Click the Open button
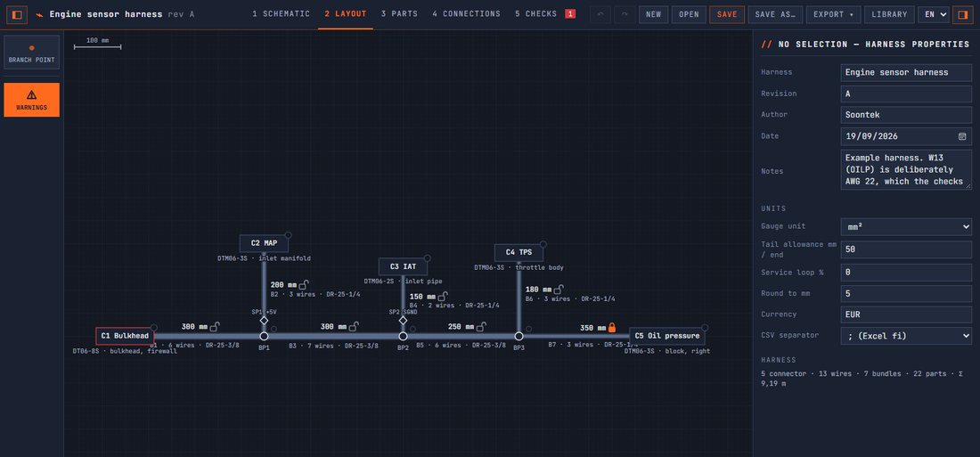 [689, 14]
